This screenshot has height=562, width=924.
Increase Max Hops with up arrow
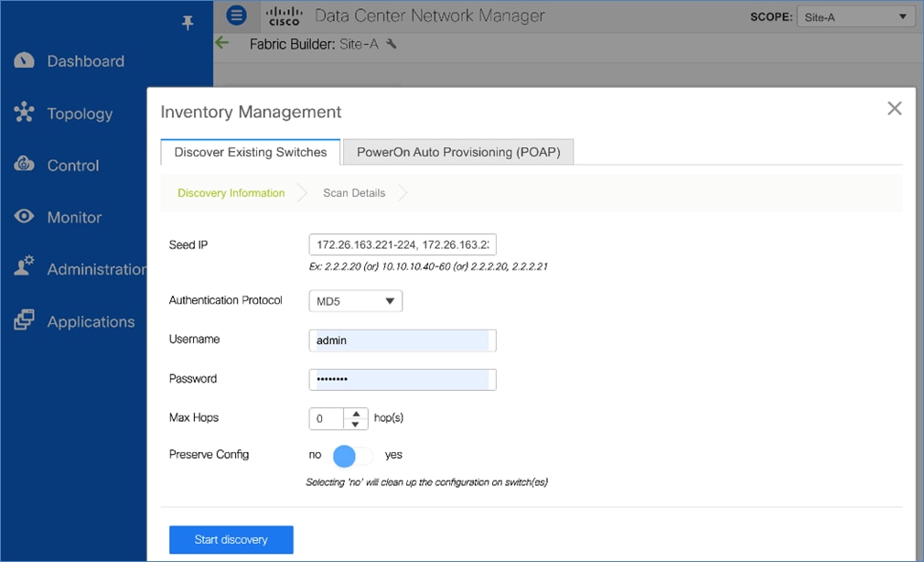click(x=356, y=414)
